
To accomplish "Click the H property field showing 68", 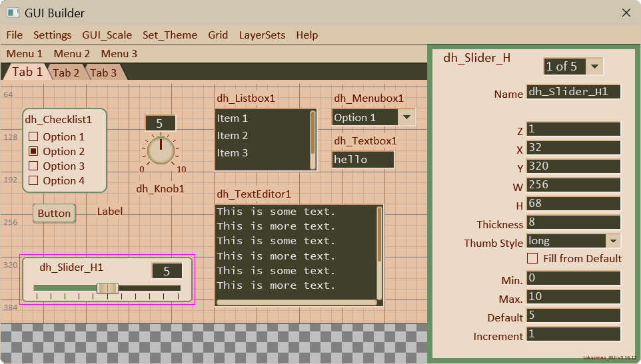I will [573, 204].
